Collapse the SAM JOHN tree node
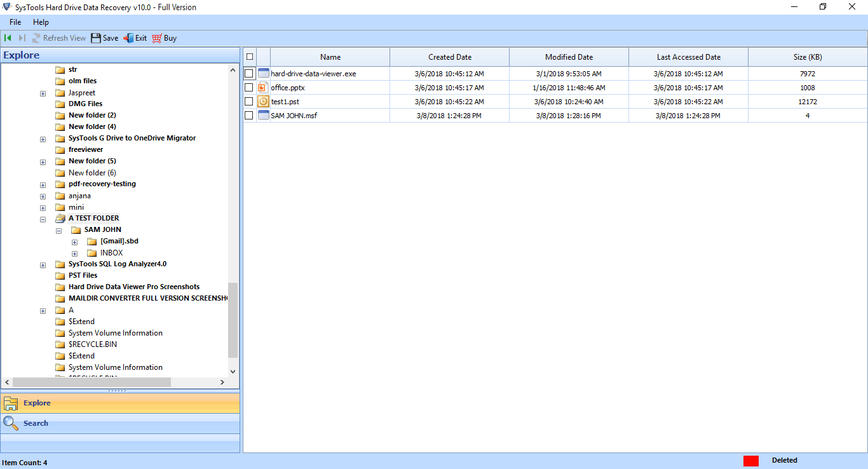 point(58,231)
